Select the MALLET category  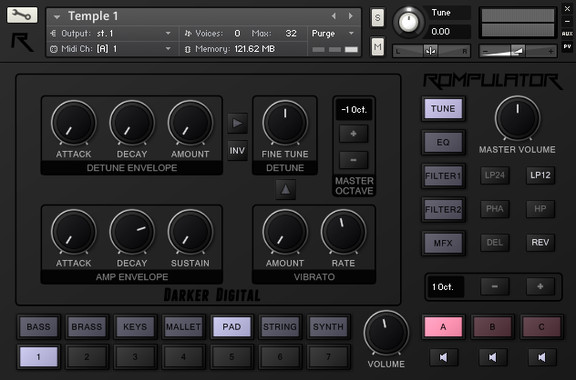[x=183, y=327]
